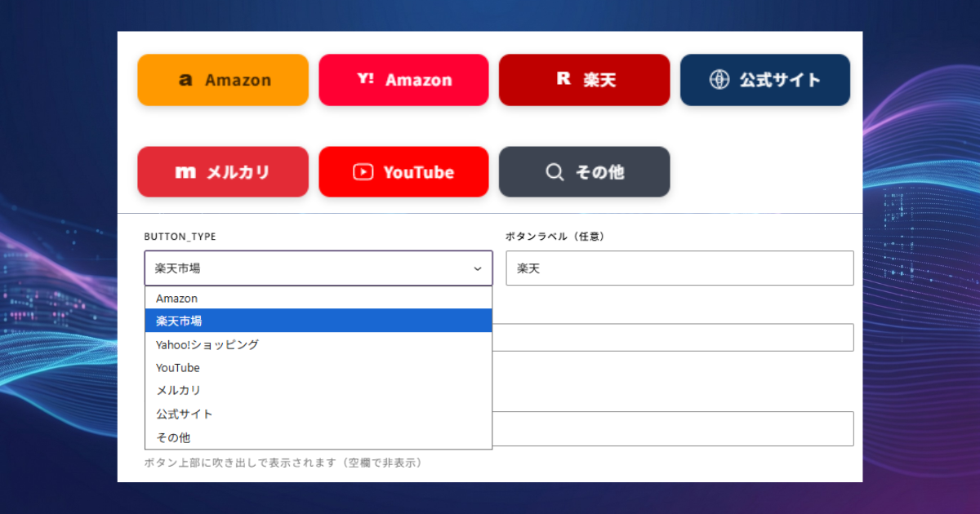Collapse the BUTTON_TYPE dropdown showing 楽天市場
This screenshot has width=980, height=514.
coord(318,268)
